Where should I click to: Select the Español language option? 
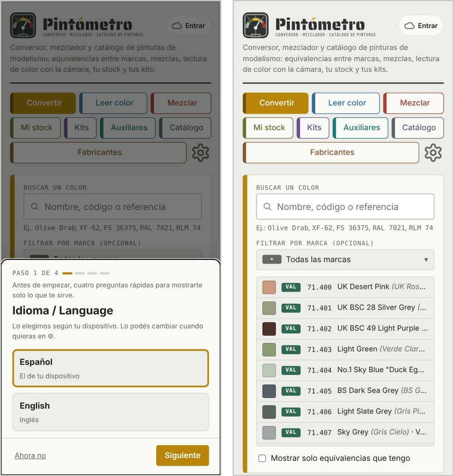tap(110, 368)
